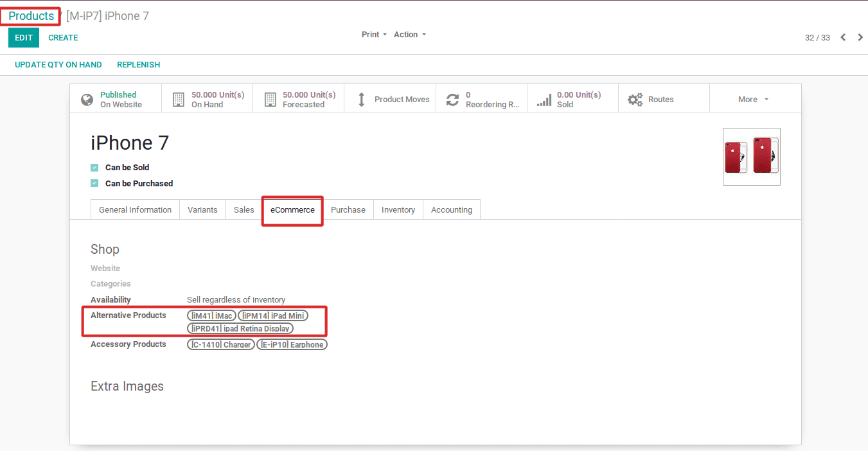Screen dimensions: 868x451
Task: Click the [M-iP7] iPhone 7 breadcrumb text
Action: tap(107, 16)
